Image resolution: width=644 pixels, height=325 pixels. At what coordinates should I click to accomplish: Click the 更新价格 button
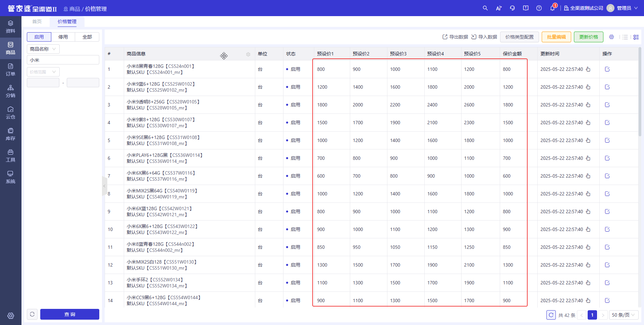589,37
